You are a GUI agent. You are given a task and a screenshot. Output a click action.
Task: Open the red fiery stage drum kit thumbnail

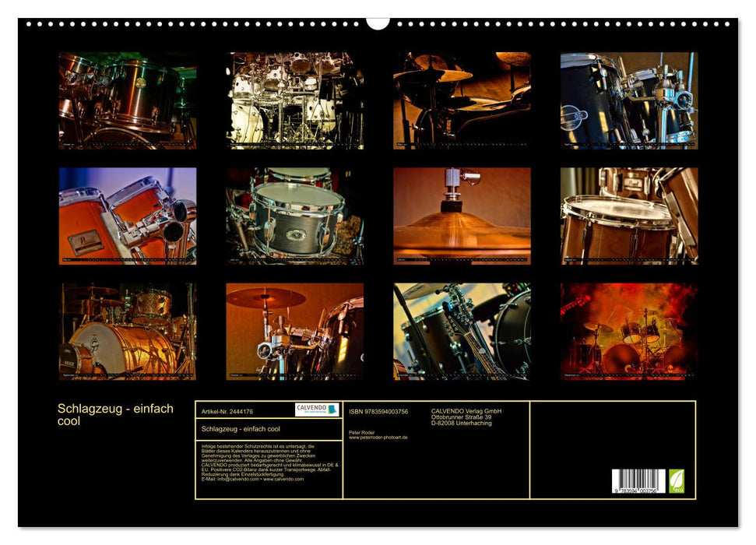click(x=629, y=332)
